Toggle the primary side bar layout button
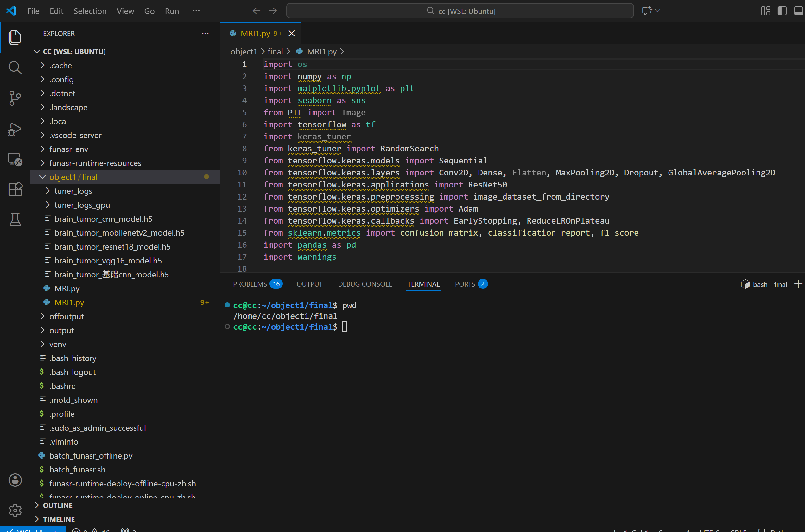 [x=782, y=11]
